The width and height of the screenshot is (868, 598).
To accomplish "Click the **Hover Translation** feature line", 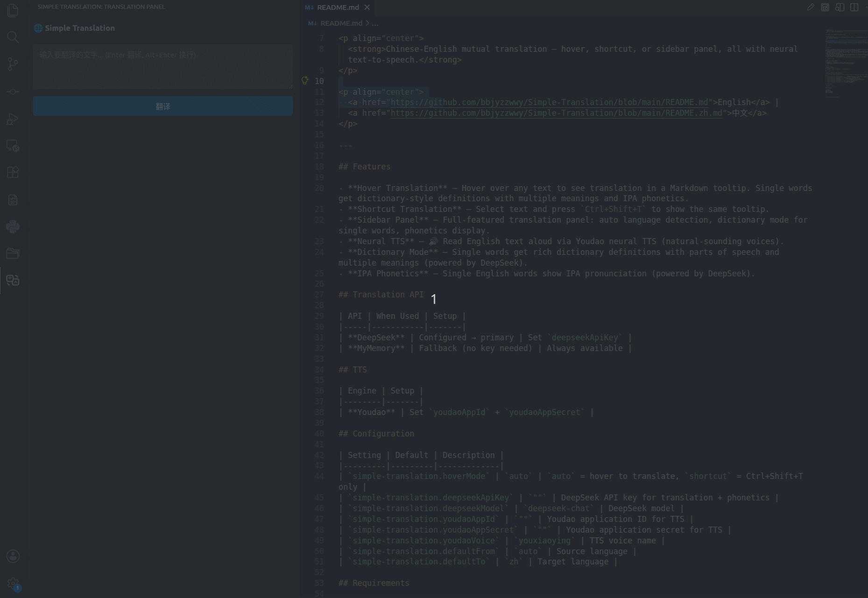I will click(x=575, y=193).
